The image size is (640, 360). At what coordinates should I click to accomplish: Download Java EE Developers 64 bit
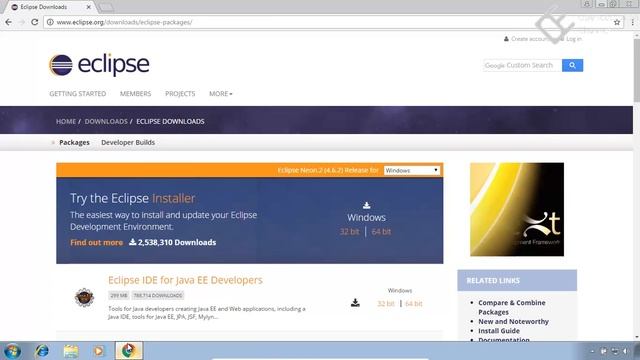414,304
